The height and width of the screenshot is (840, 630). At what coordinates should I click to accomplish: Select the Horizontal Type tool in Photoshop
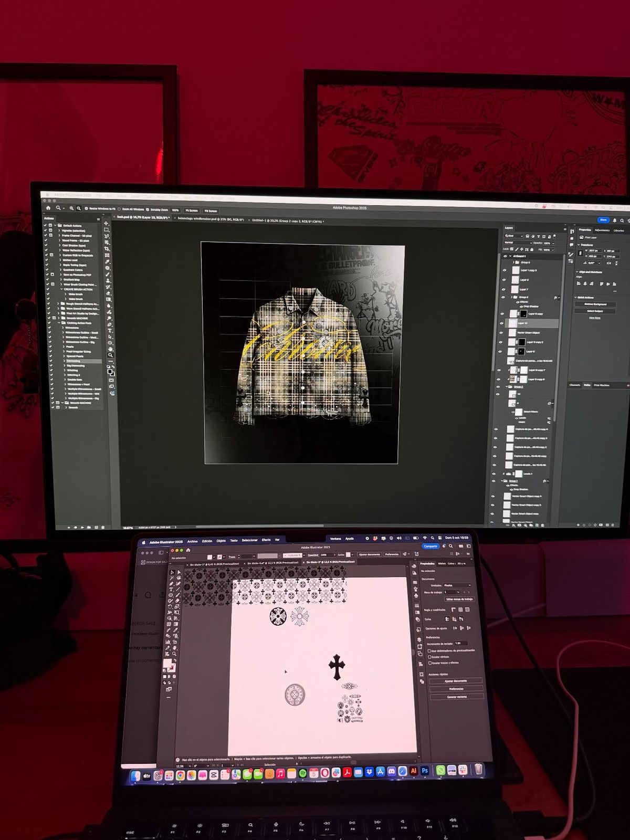pos(110,331)
